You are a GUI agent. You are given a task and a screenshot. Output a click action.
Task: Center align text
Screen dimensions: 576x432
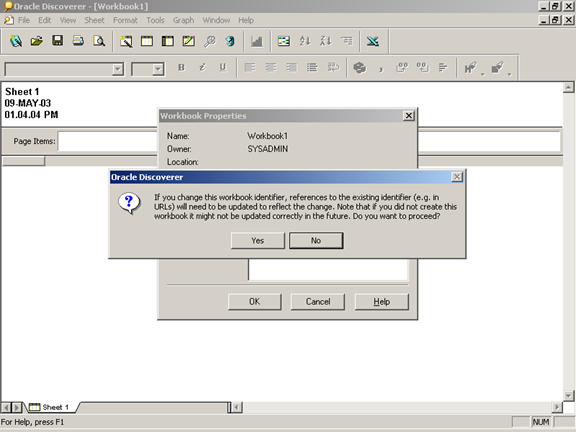click(271, 68)
